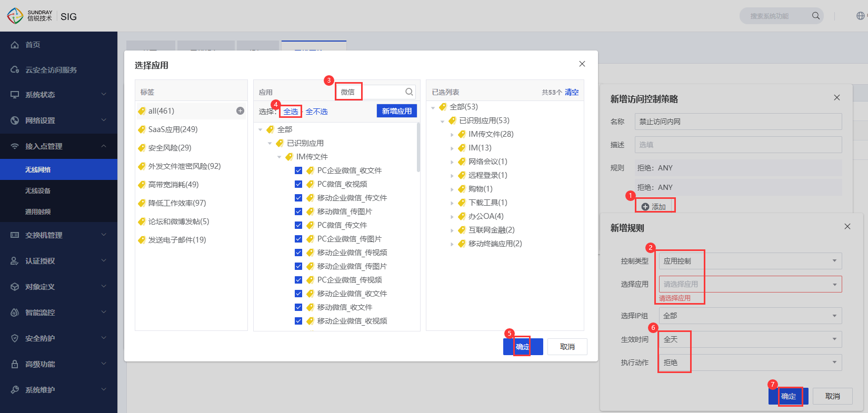Click the tag icon next to 发送电子邮件(19)
868x413 pixels.
coord(142,240)
